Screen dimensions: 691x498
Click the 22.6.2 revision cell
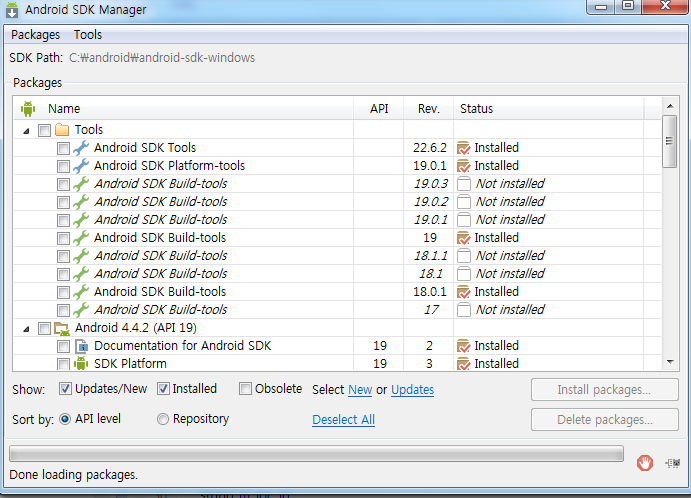430,148
